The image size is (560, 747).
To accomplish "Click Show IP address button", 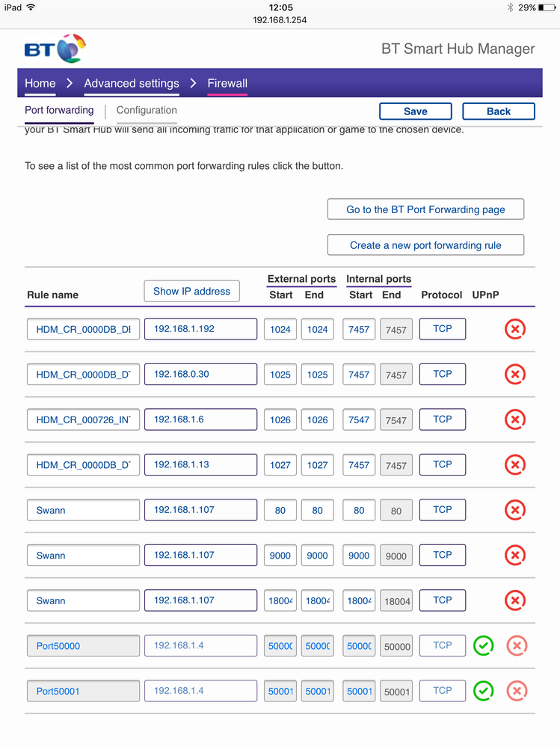I will pyautogui.click(x=192, y=292).
